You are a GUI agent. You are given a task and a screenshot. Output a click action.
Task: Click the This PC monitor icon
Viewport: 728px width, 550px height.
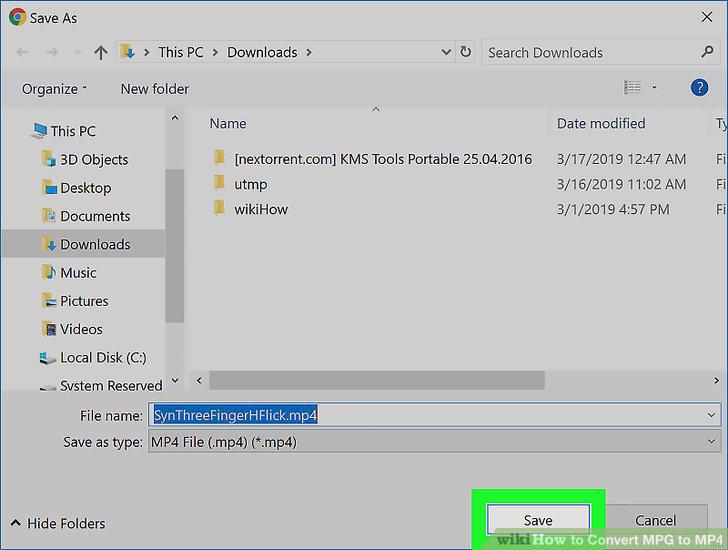coord(39,131)
